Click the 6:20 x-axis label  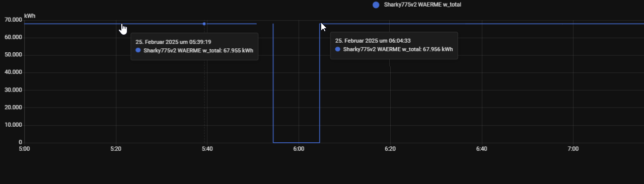tap(390, 149)
